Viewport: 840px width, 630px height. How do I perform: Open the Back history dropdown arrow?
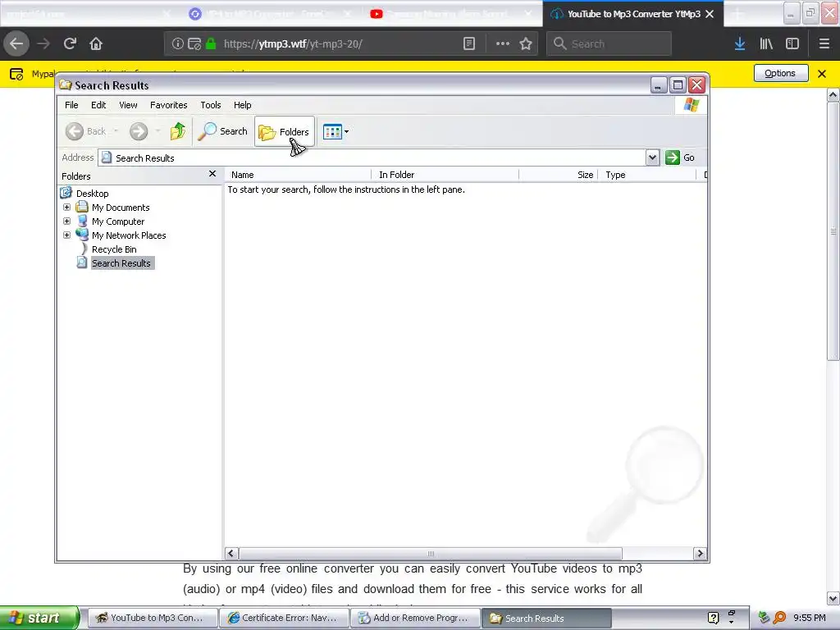tap(116, 131)
